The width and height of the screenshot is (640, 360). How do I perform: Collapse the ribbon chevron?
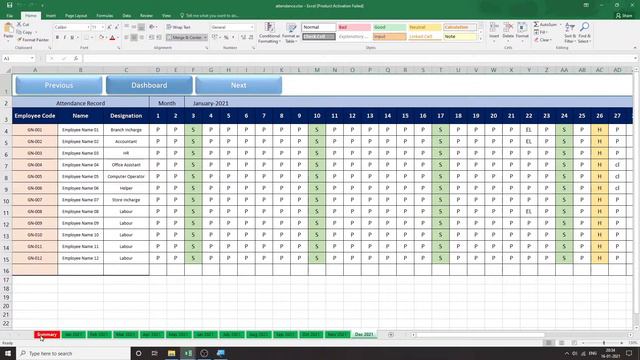(635, 48)
